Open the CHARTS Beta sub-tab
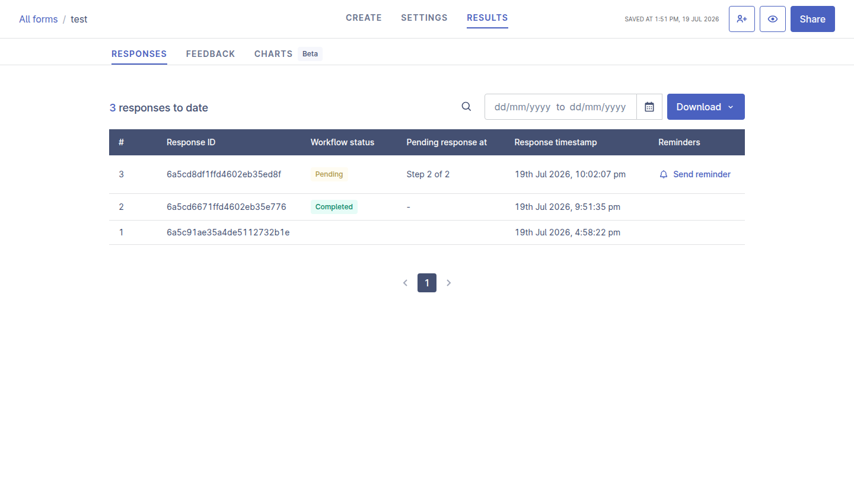854x504 pixels. [288, 54]
